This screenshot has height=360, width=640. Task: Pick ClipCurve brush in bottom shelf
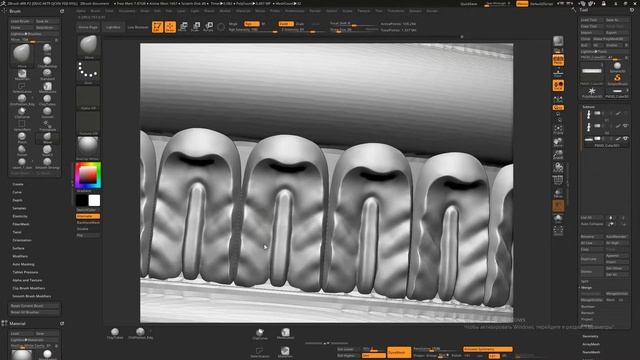(x=260, y=333)
